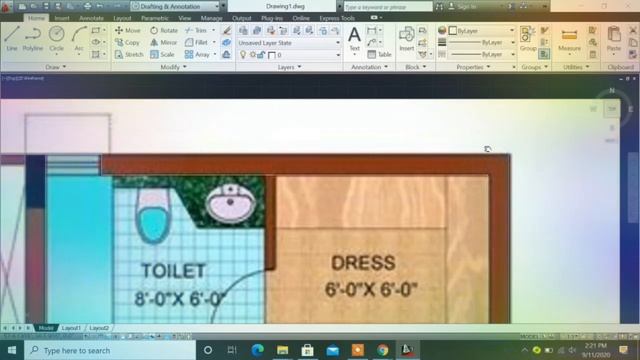Open File Explorer from taskbar
The image size is (640, 360).
tap(282, 350)
